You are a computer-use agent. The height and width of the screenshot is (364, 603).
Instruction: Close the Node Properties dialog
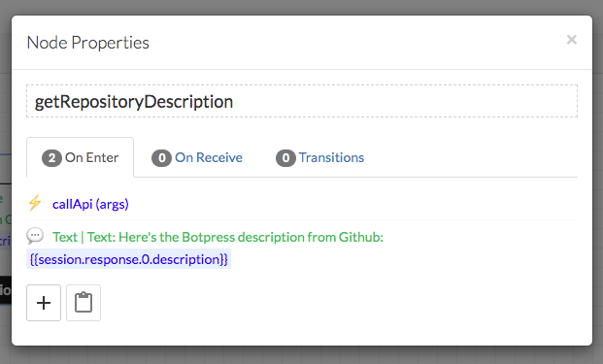point(572,40)
